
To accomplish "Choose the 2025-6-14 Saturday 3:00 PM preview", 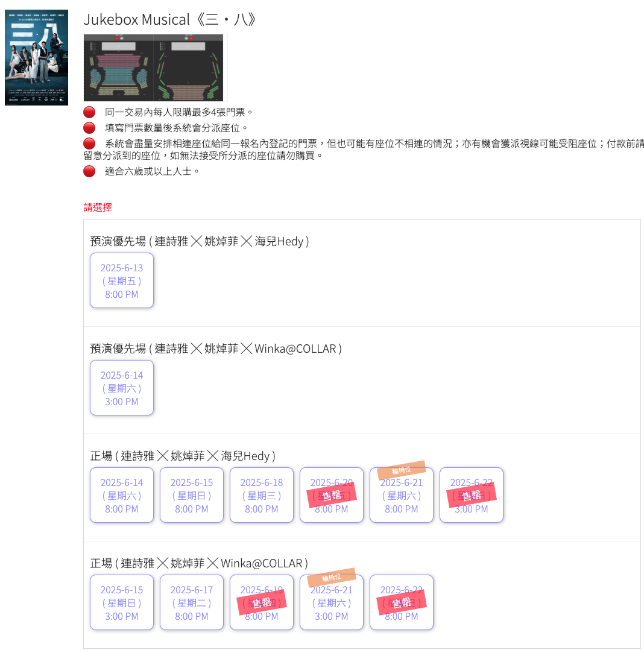I will coord(122,388).
